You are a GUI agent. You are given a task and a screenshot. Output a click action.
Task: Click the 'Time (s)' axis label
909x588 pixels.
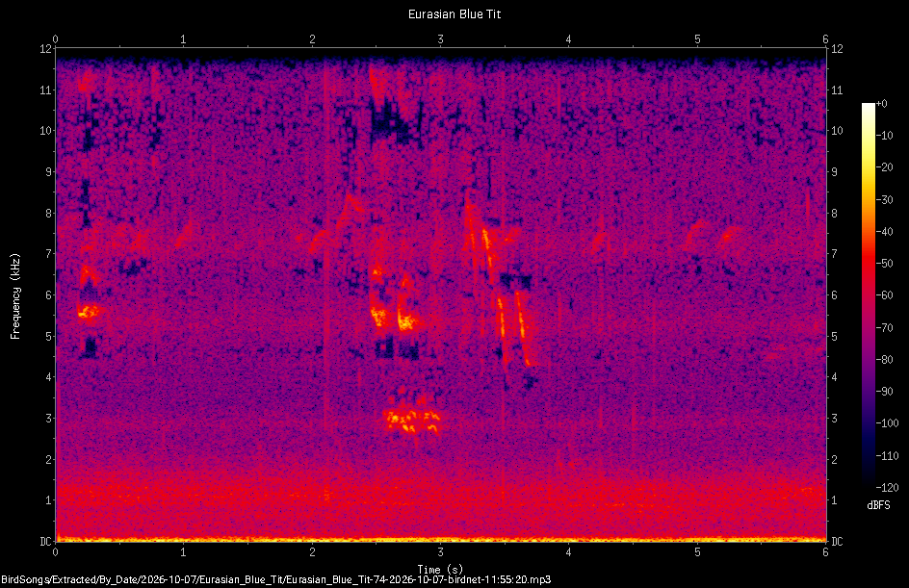(x=440, y=570)
